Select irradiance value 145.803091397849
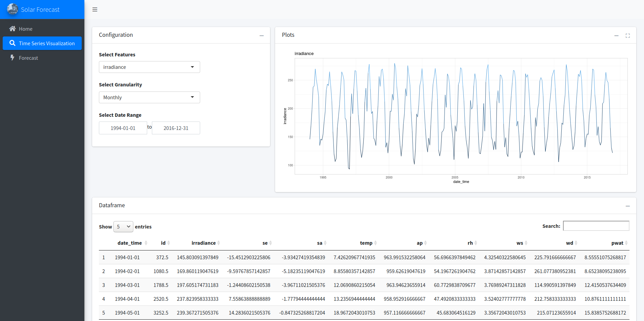Image resolution: width=644 pixels, height=321 pixels. (x=197, y=257)
